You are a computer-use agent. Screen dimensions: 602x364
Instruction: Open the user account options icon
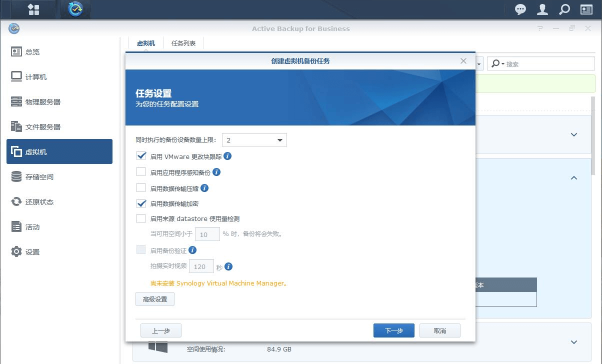[x=542, y=9]
